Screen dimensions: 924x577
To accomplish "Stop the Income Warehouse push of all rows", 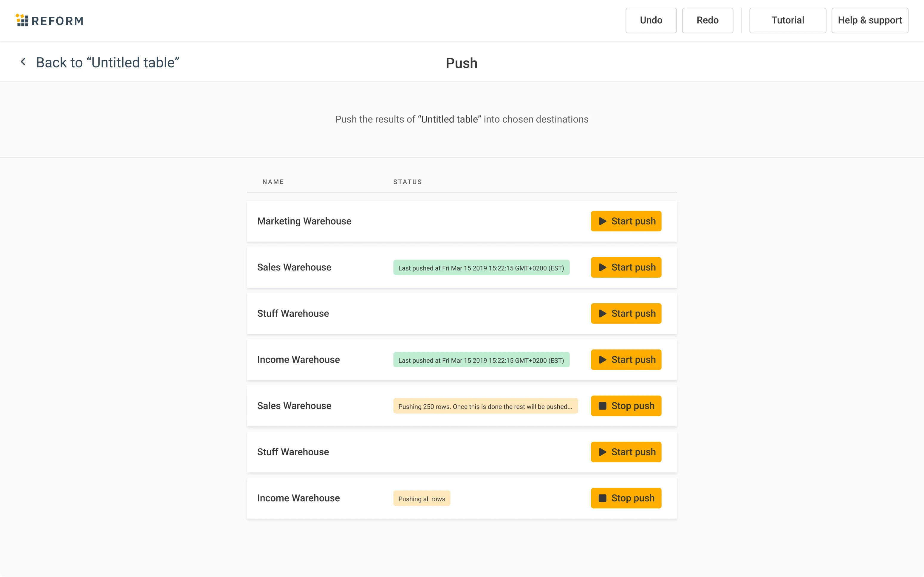I will coord(626,498).
